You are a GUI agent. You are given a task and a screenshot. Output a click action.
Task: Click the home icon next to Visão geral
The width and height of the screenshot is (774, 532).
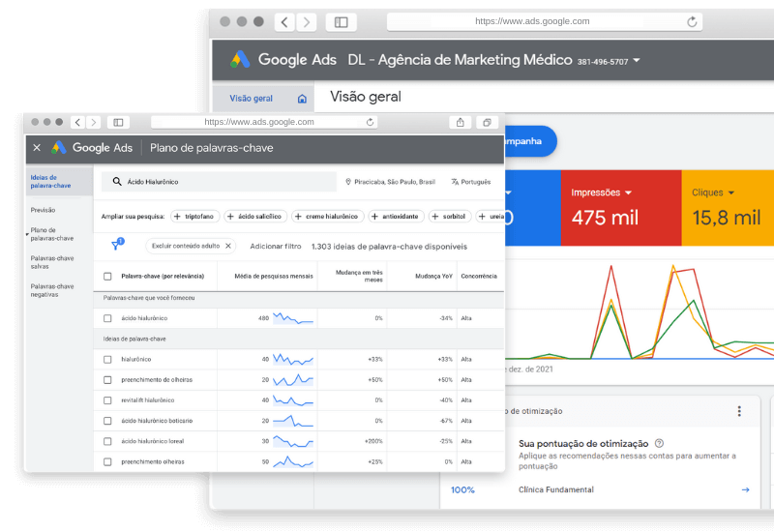(302, 99)
